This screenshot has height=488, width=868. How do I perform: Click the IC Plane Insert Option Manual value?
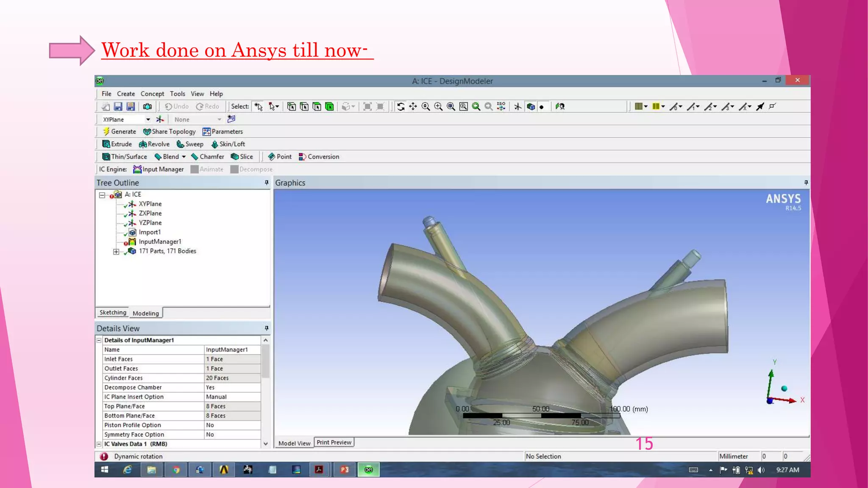[232, 397]
